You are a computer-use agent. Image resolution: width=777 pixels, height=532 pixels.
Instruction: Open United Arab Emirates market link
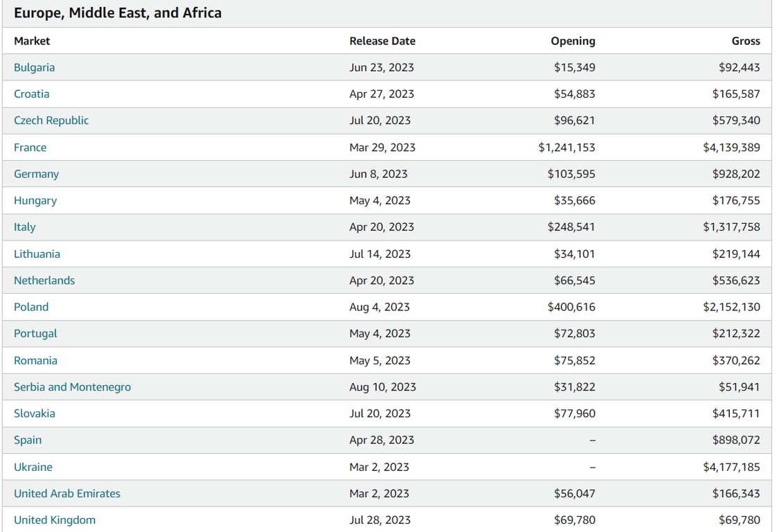[x=66, y=493]
